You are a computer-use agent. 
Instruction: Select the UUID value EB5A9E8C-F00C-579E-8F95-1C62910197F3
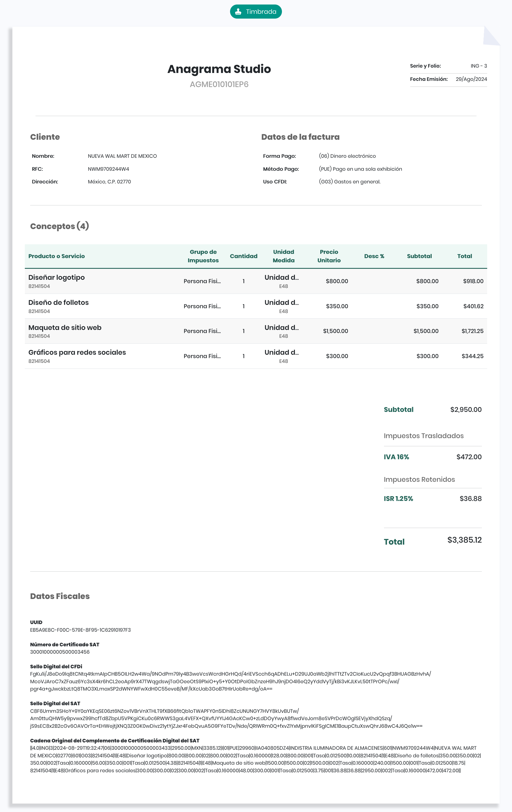(80, 630)
